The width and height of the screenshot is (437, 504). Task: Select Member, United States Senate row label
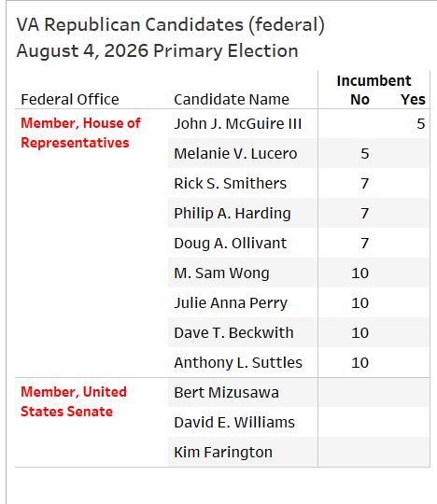coord(74,401)
